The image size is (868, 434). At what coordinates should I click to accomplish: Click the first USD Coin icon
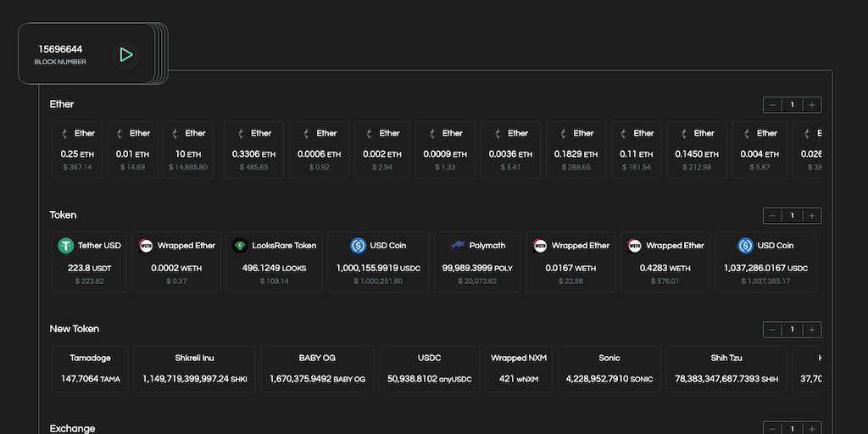point(358,246)
